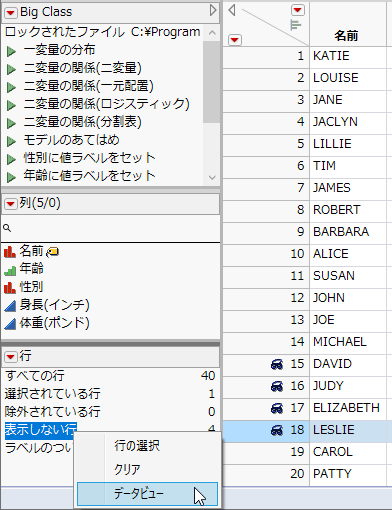Open the columns red triangle in table corner
The width and height of the screenshot is (392, 510).
click(x=298, y=10)
